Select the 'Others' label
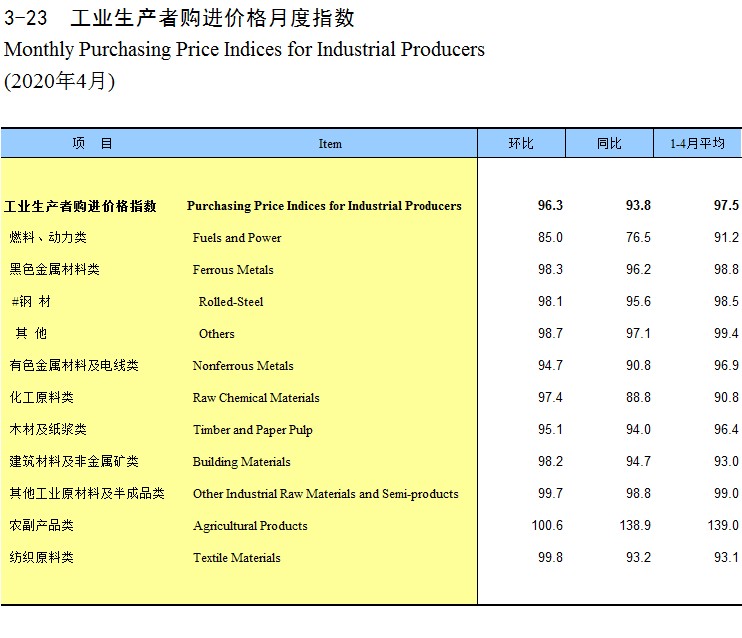Viewport: 742px width, 638px height. click(217, 334)
